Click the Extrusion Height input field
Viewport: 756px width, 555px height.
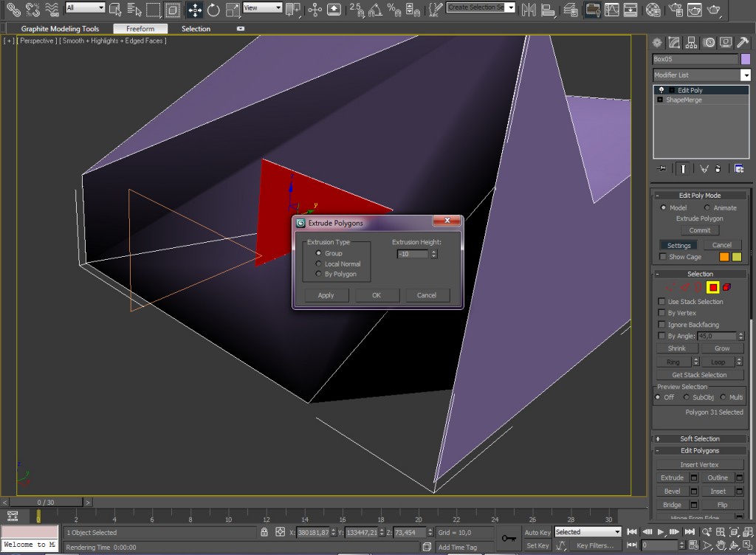(413, 254)
